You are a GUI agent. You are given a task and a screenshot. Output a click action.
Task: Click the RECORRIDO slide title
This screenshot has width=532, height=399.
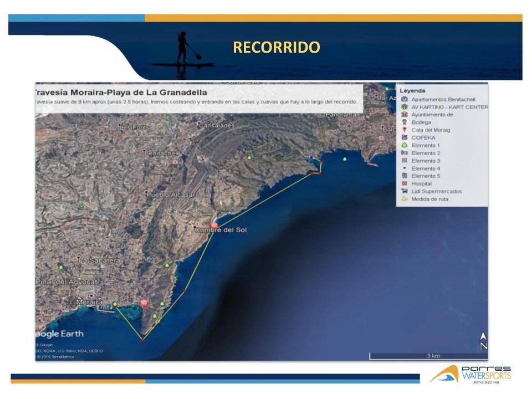pyautogui.click(x=277, y=48)
